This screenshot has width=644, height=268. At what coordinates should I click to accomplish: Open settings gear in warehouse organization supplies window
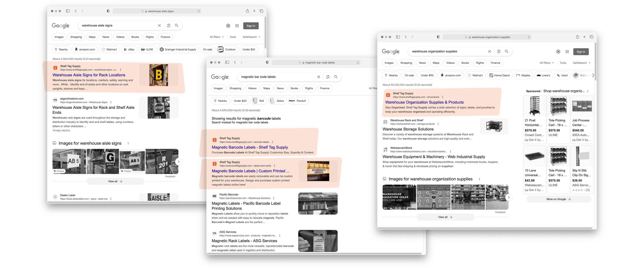pyautogui.click(x=558, y=52)
